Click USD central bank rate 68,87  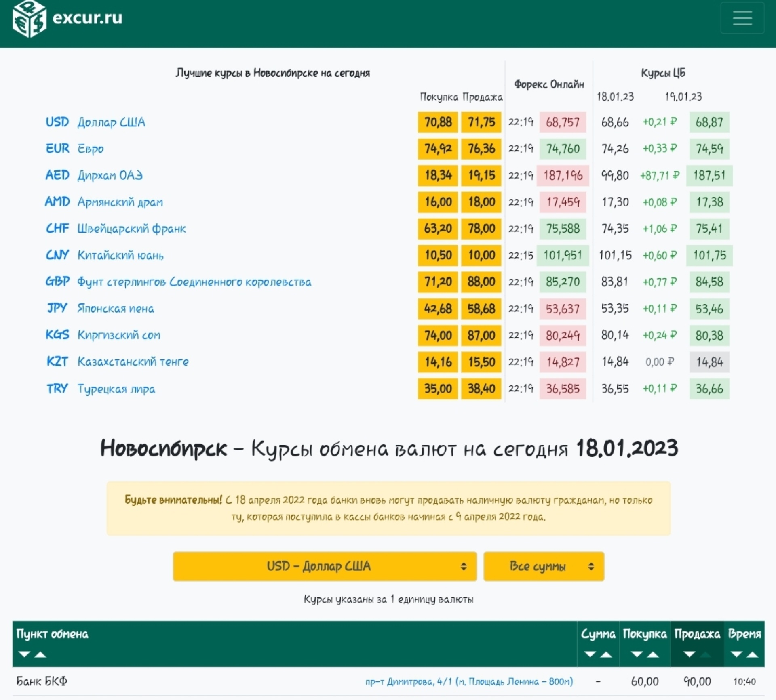coord(709,122)
